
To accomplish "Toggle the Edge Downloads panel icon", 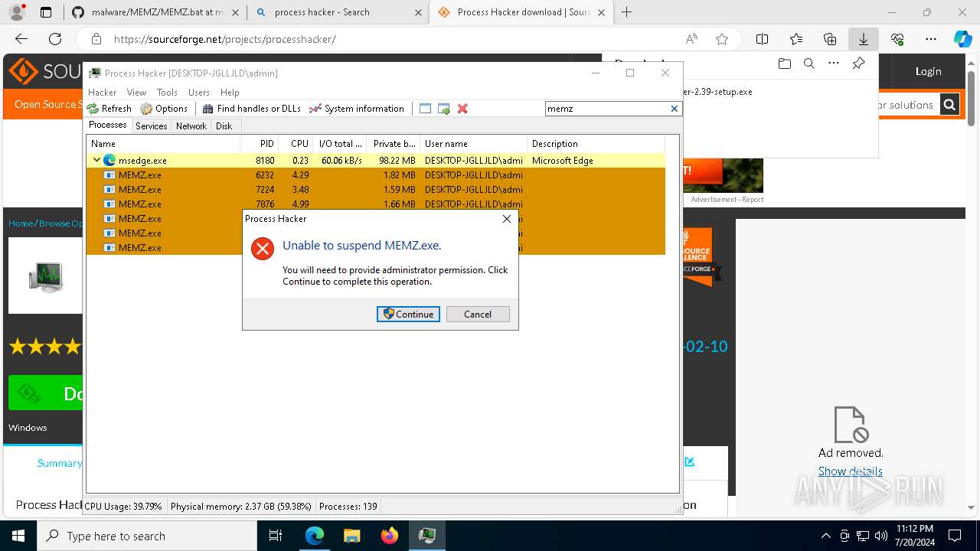I will [x=864, y=39].
